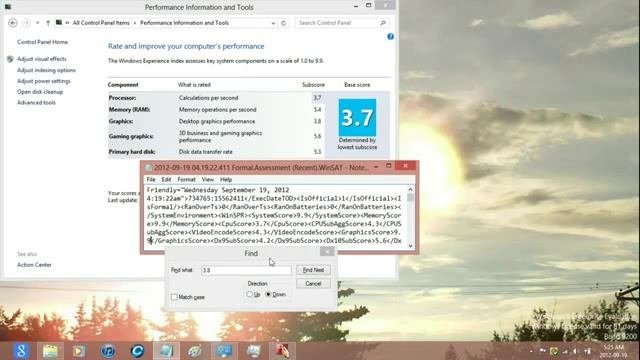This screenshot has height=360, width=640.
Task: Click the Find Next button
Action: 313,270
